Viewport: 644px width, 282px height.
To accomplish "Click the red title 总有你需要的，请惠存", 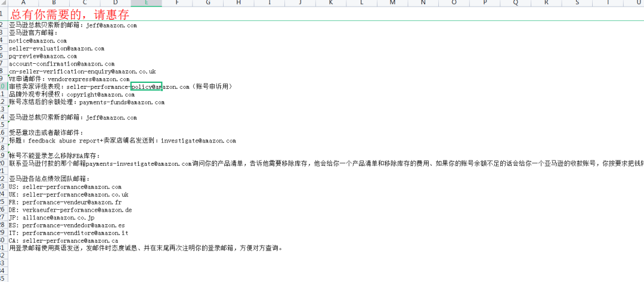I will [70, 14].
